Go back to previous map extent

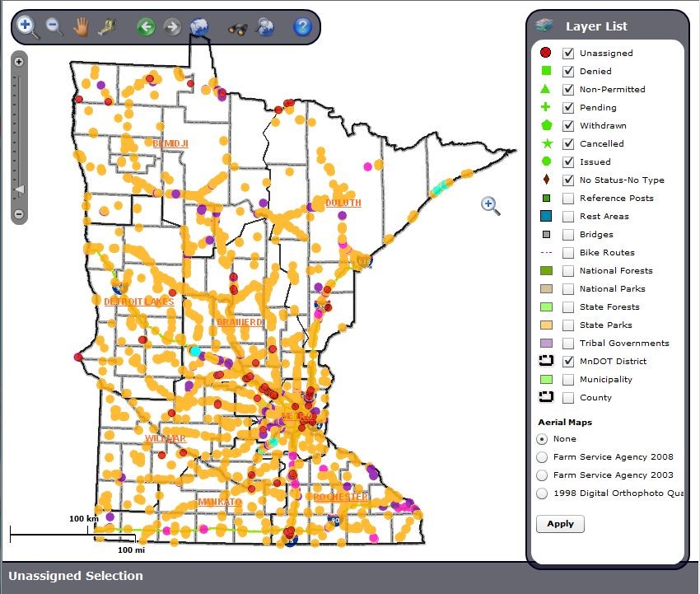click(x=146, y=27)
